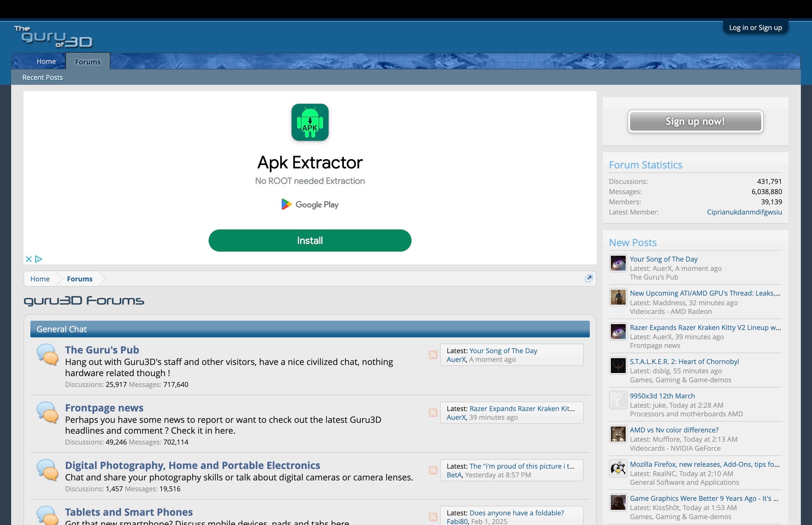Click the Guru3D site logo
The image size is (812, 525).
[53, 36]
